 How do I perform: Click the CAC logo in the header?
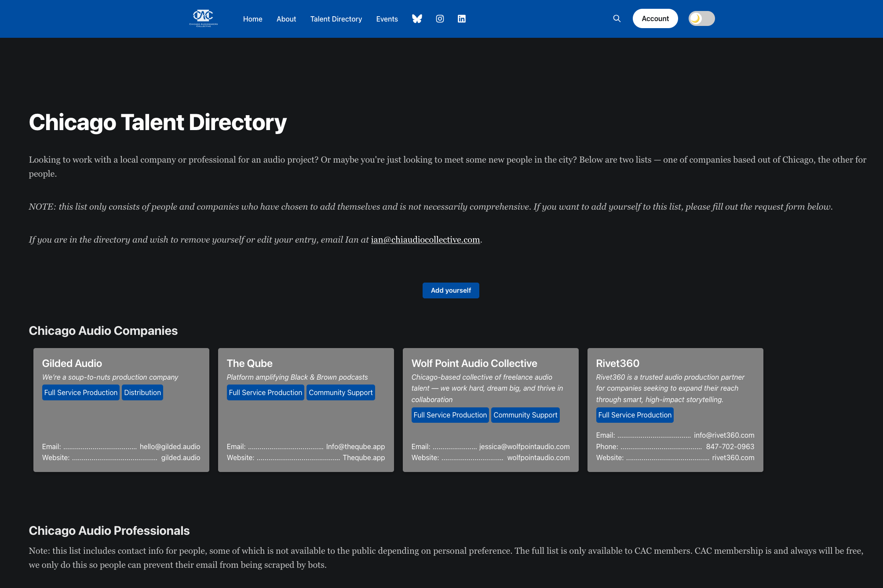(x=203, y=18)
